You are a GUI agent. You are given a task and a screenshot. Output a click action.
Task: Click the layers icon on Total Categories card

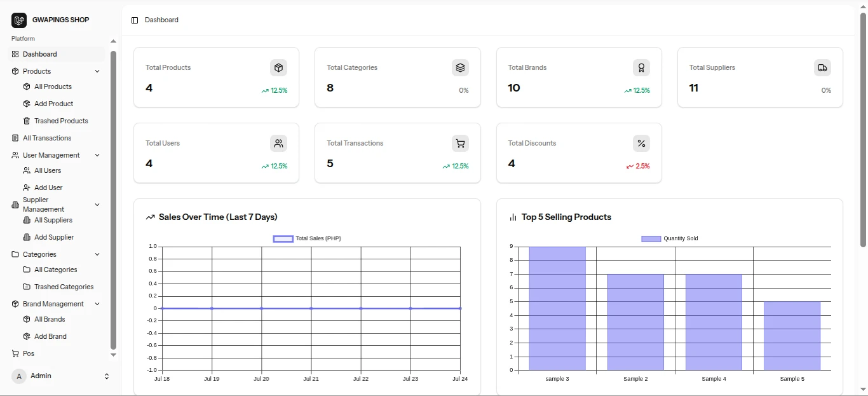tap(460, 67)
